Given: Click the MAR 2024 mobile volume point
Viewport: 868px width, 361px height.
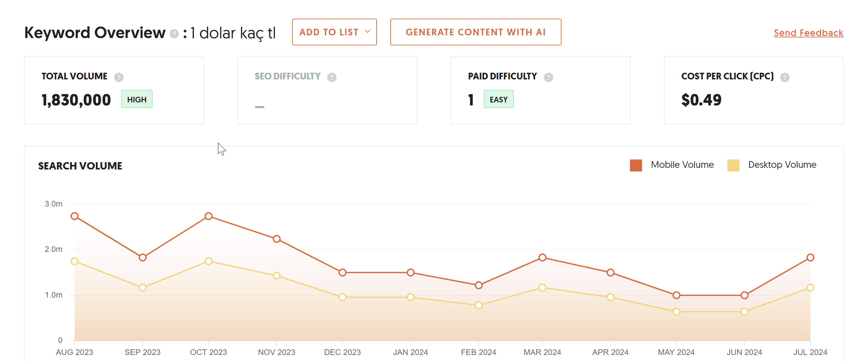Looking at the screenshot, I should click(x=542, y=258).
